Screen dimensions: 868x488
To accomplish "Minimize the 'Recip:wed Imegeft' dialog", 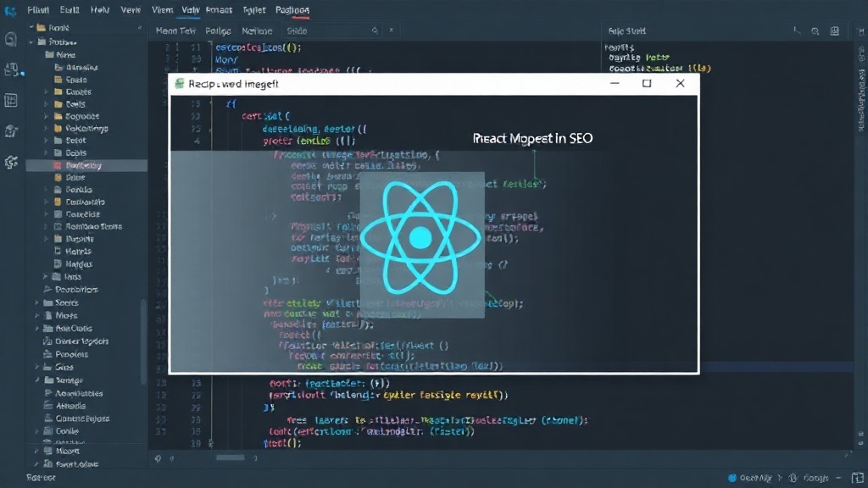I will 615,84.
